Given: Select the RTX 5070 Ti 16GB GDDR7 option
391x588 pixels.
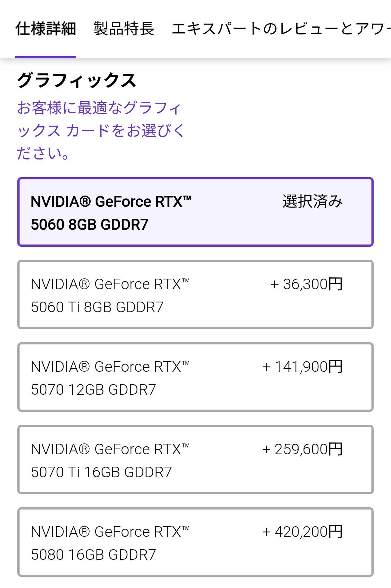Looking at the screenshot, I should [195, 460].
